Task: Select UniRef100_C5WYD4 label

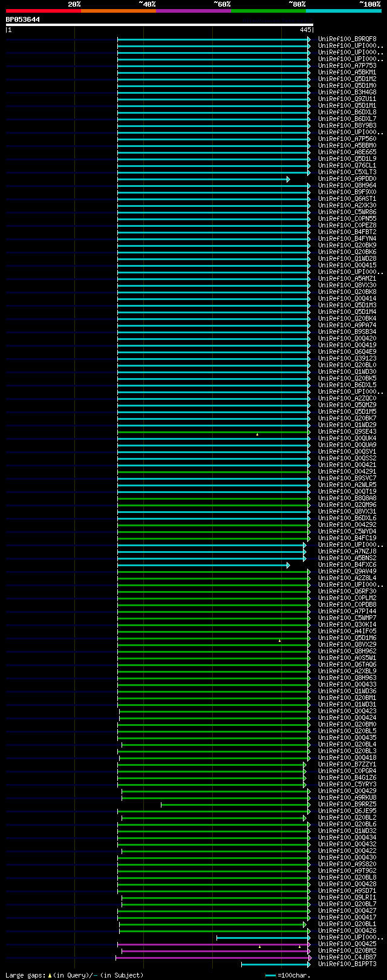Action: click(347, 531)
